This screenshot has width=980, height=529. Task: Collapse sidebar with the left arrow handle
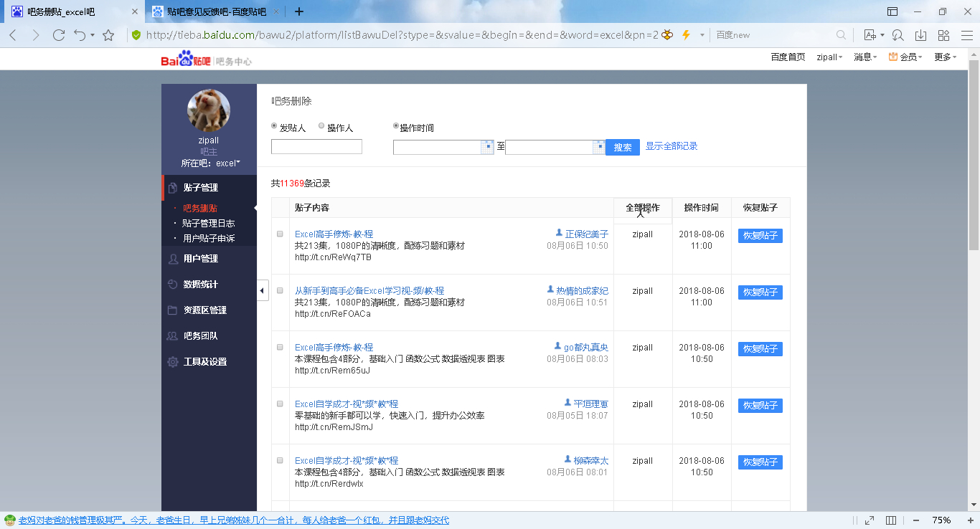click(x=262, y=290)
